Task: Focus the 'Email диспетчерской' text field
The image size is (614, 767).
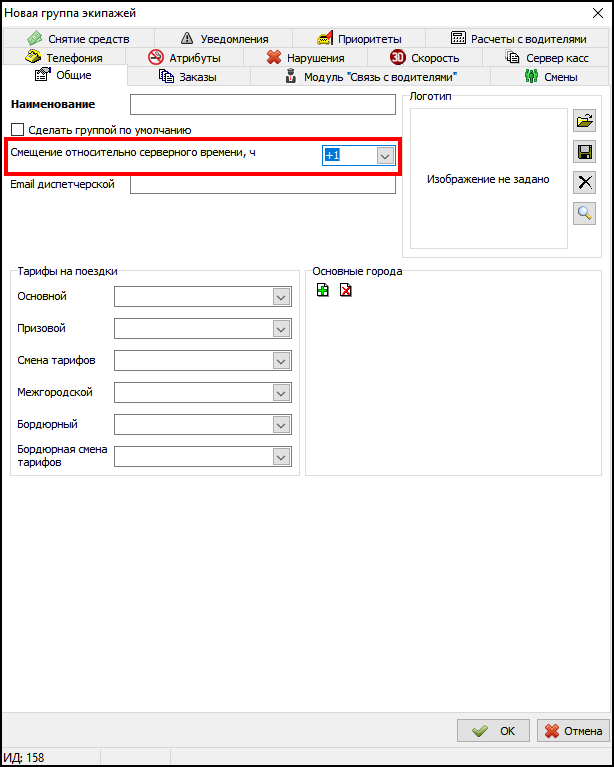Action: click(x=263, y=185)
